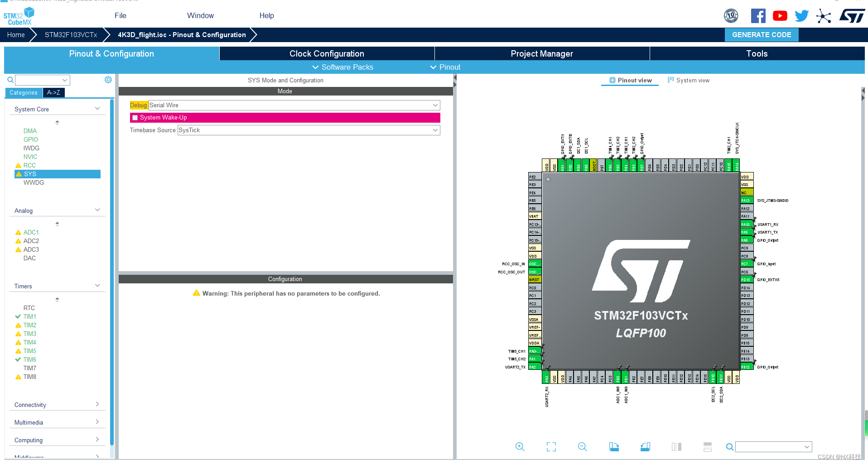Select the TIM1 checkmarked peripheral
Viewport: 868px width, 464px height.
pyautogui.click(x=30, y=316)
